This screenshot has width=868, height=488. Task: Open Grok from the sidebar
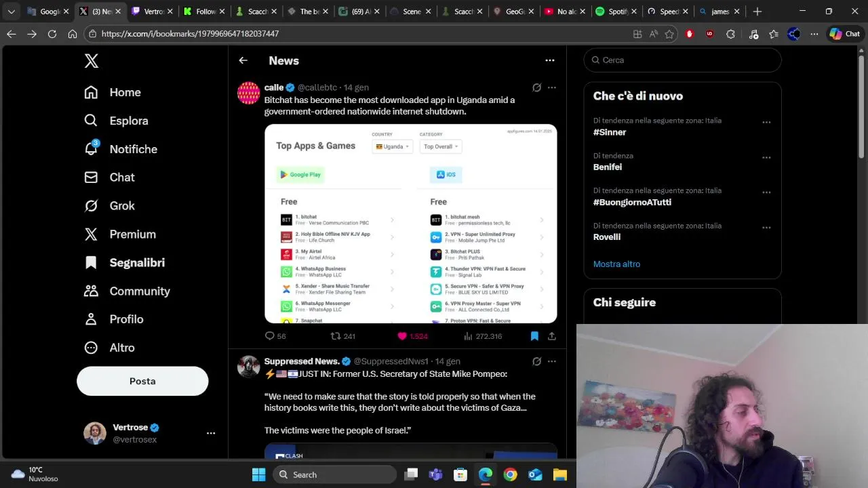[x=109, y=206]
